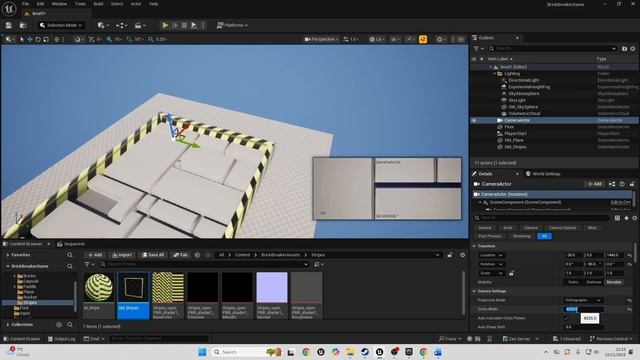Set Mobility to Movable
The width and height of the screenshot is (640, 360).
pos(613,282)
